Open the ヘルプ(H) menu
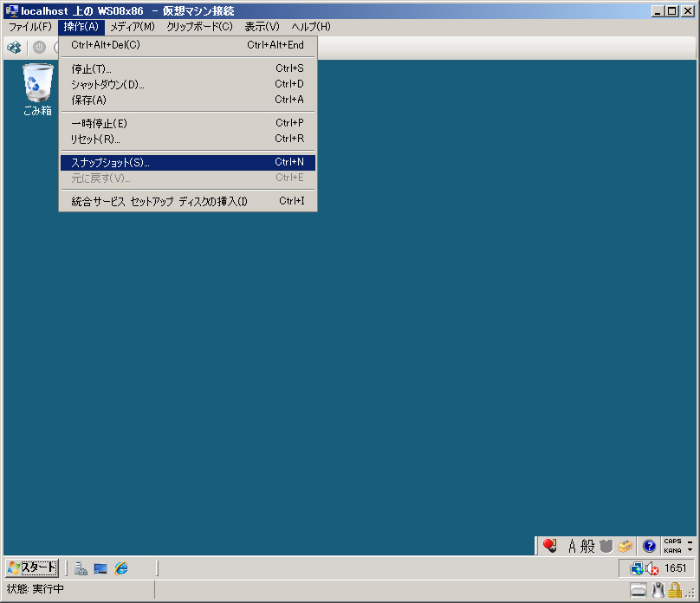 click(311, 27)
